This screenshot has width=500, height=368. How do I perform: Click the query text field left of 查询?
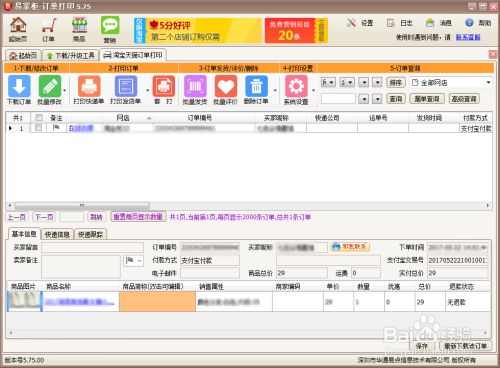(338, 99)
